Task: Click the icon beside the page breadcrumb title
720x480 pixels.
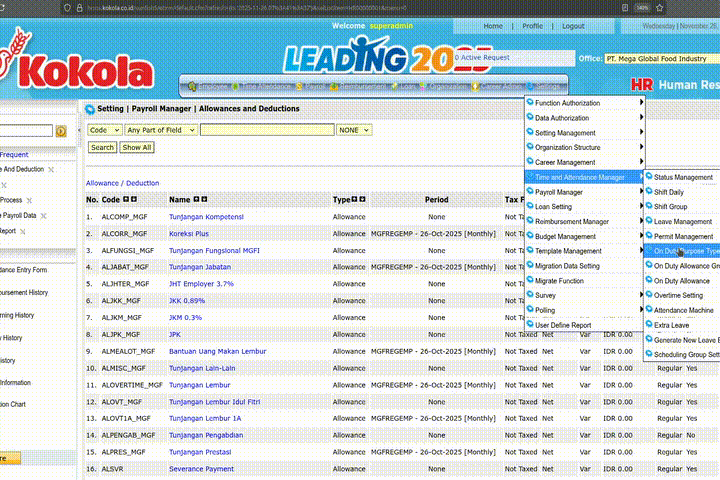Action: click(x=90, y=109)
